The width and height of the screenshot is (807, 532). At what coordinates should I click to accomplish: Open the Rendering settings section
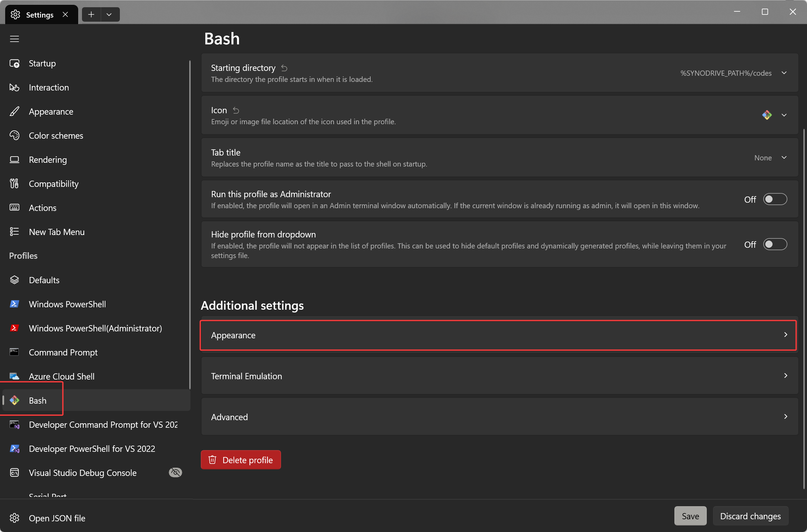point(48,160)
